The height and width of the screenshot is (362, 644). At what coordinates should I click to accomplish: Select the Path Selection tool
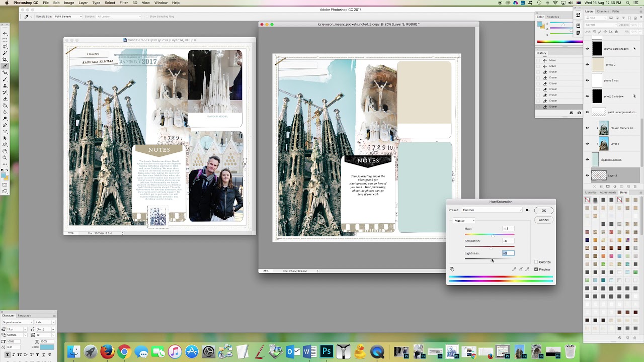pos(5,138)
